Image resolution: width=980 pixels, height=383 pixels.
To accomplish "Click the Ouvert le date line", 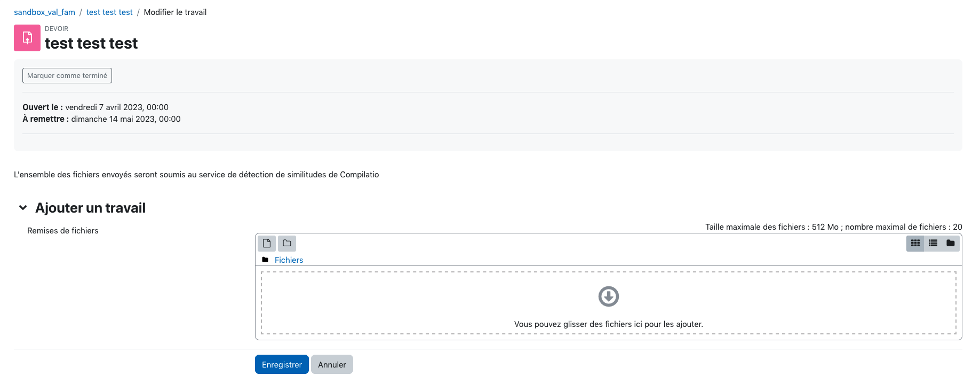I will pyautogui.click(x=95, y=107).
